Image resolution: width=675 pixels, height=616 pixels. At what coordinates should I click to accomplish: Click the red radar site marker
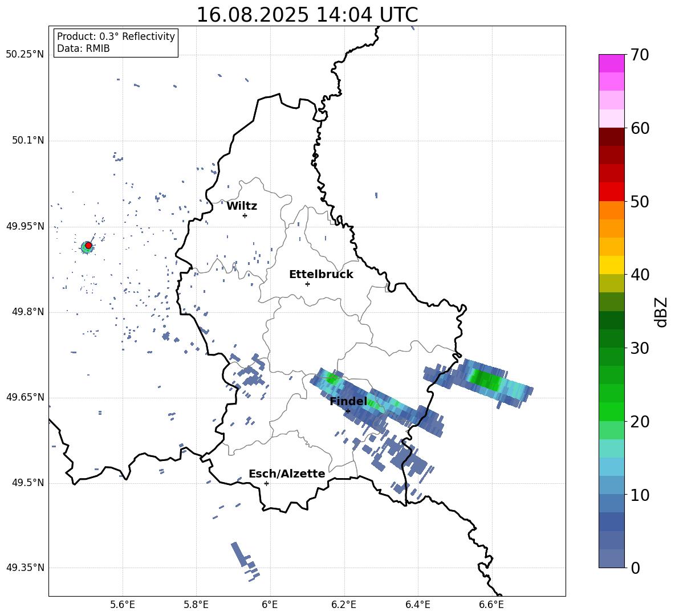[x=88, y=245]
